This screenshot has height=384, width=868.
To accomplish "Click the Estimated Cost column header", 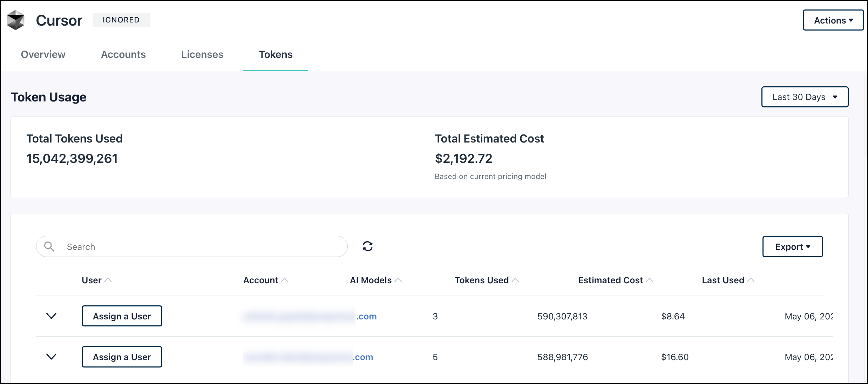I will [x=611, y=280].
